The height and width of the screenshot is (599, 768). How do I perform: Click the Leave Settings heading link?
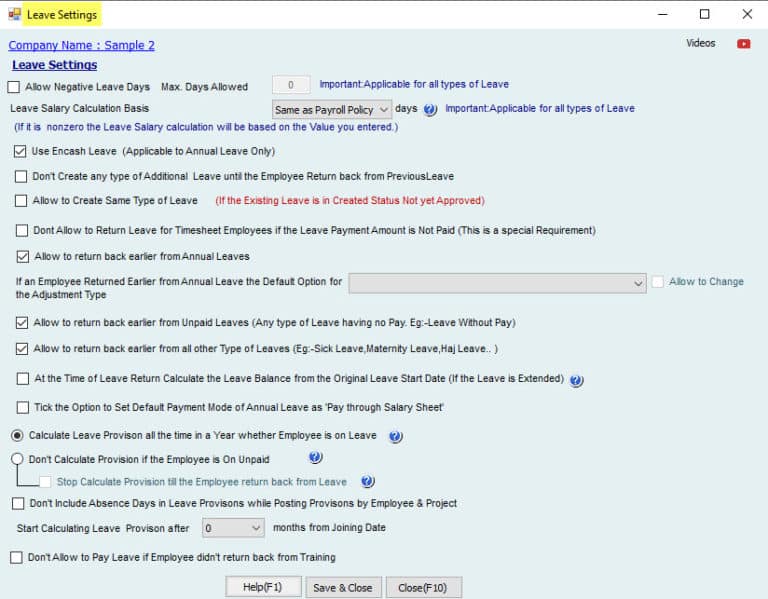(54, 65)
